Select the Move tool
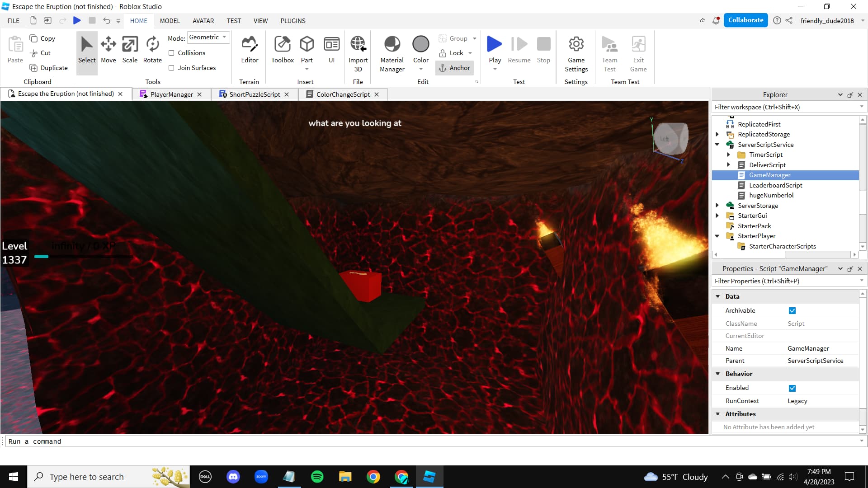This screenshot has width=868, height=488. tap(108, 50)
